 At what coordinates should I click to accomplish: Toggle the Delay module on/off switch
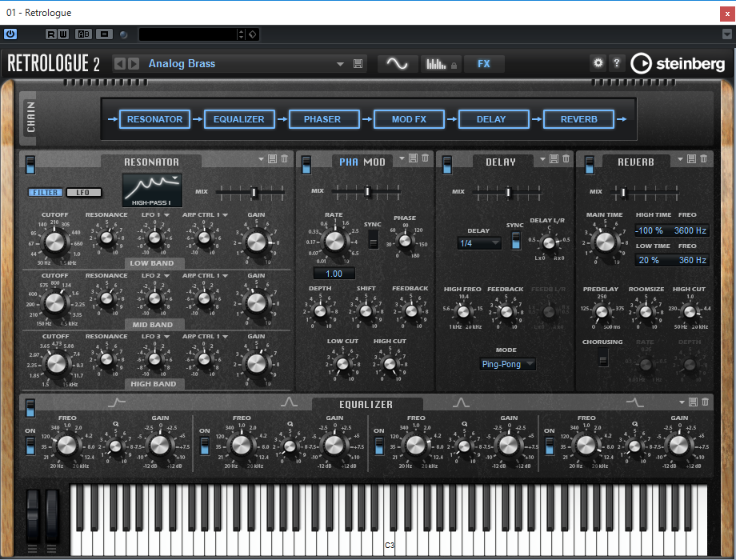click(x=447, y=165)
